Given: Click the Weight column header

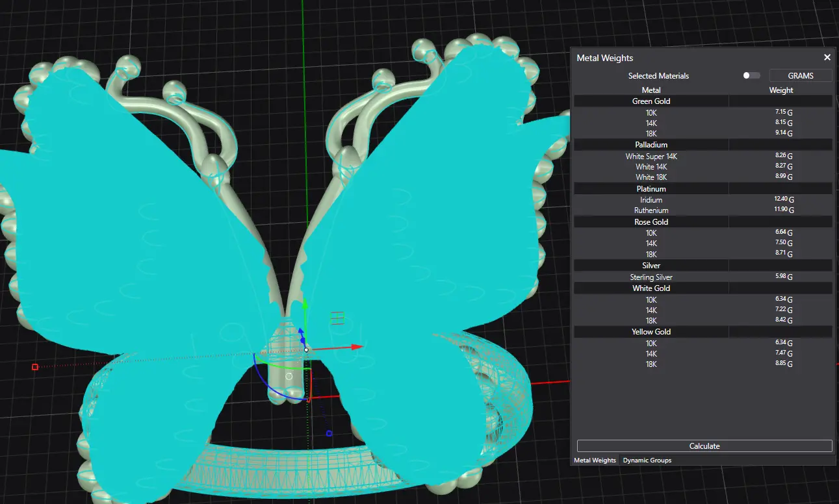Looking at the screenshot, I should [x=781, y=90].
